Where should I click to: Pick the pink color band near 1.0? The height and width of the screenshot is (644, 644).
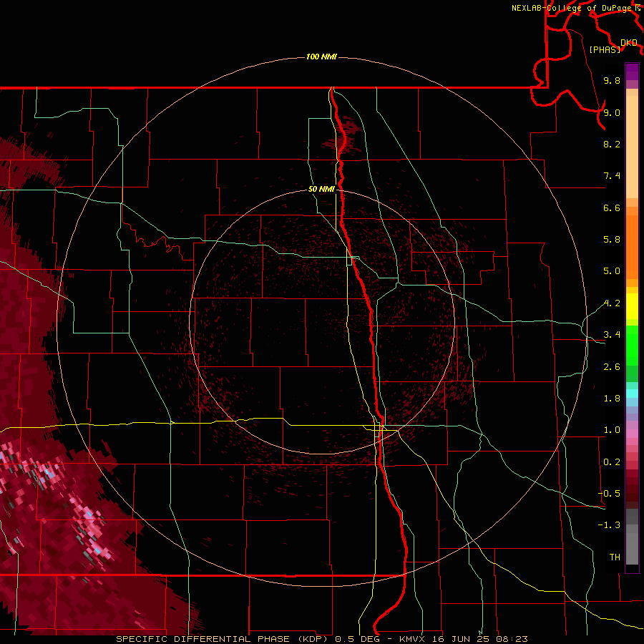point(632,434)
